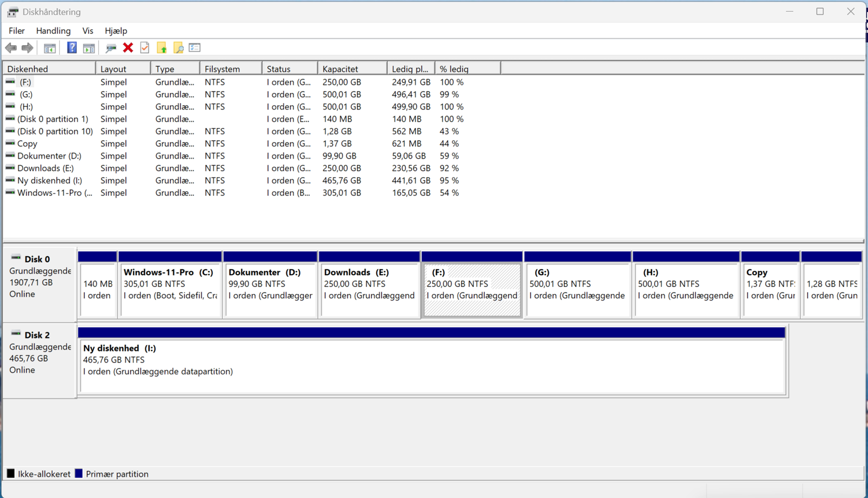Screen dimensions: 868x498
Task: Select the Copy 1,37 GB partition block
Action: [x=770, y=285]
